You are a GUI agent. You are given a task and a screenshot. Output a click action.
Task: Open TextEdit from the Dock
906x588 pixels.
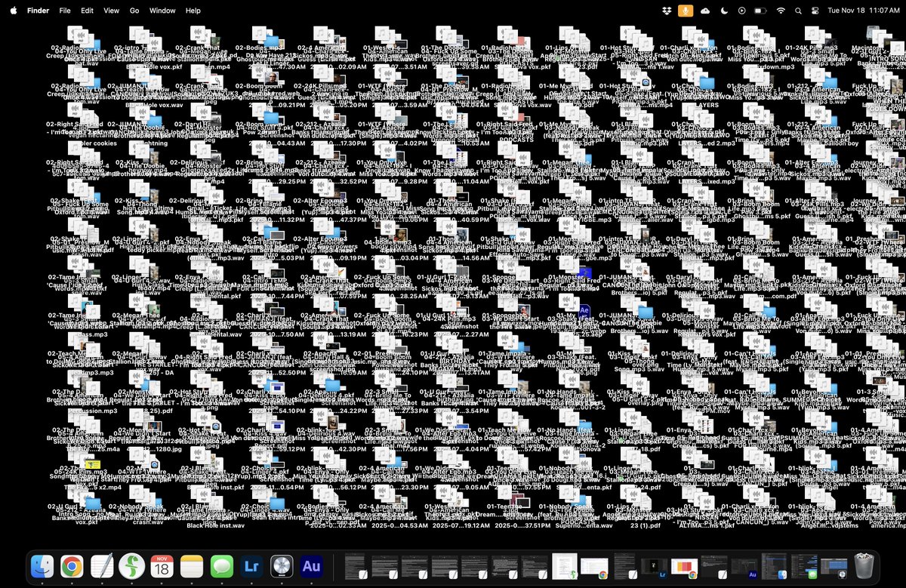click(x=102, y=566)
